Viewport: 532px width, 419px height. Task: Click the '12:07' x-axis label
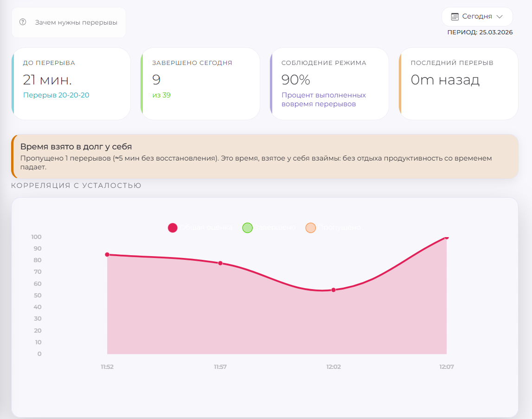point(447,367)
